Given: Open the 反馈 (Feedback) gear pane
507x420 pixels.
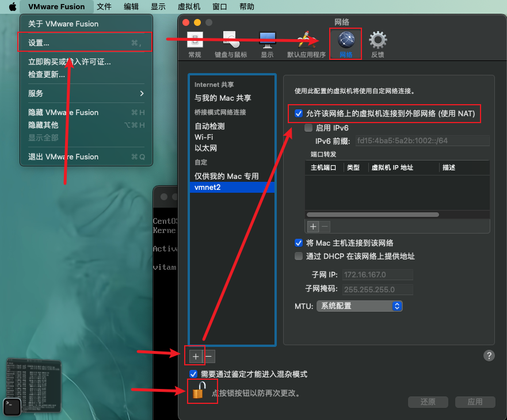Looking at the screenshot, I should pyautogui.click(x=378, y=45).
